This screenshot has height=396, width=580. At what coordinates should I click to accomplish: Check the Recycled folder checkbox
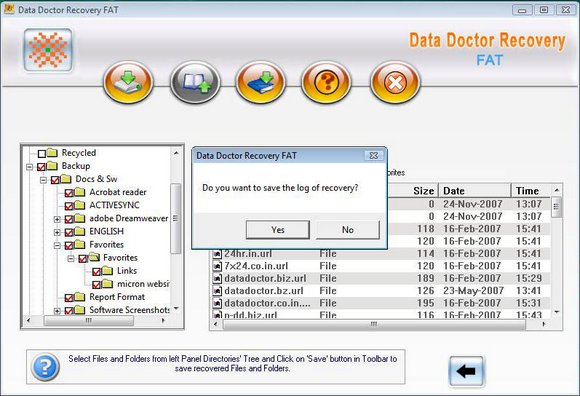(42, 153)
